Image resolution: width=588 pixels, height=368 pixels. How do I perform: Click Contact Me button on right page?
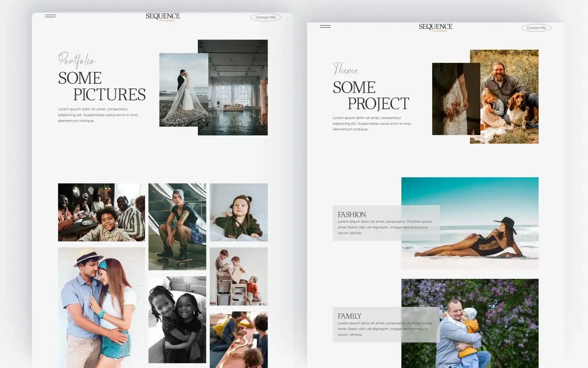[x=536, y=28]
